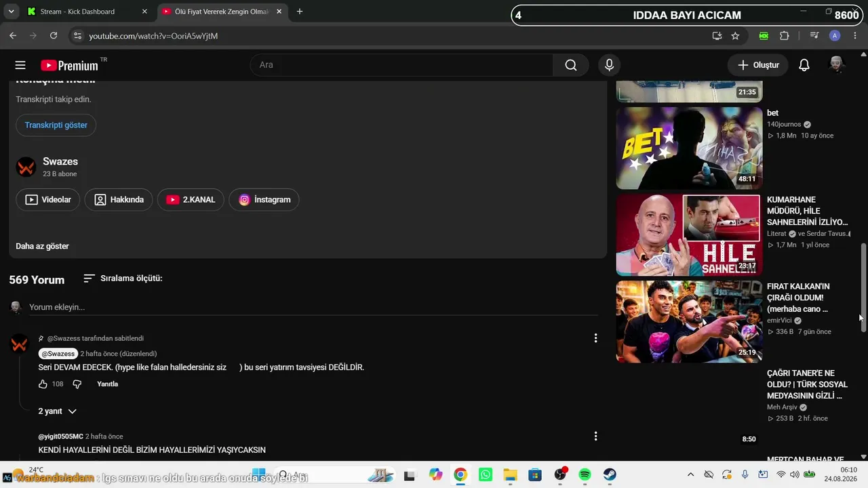Open the FIRAT KALKAN'IN ÇIRAĞI video thumbnail

689,322
